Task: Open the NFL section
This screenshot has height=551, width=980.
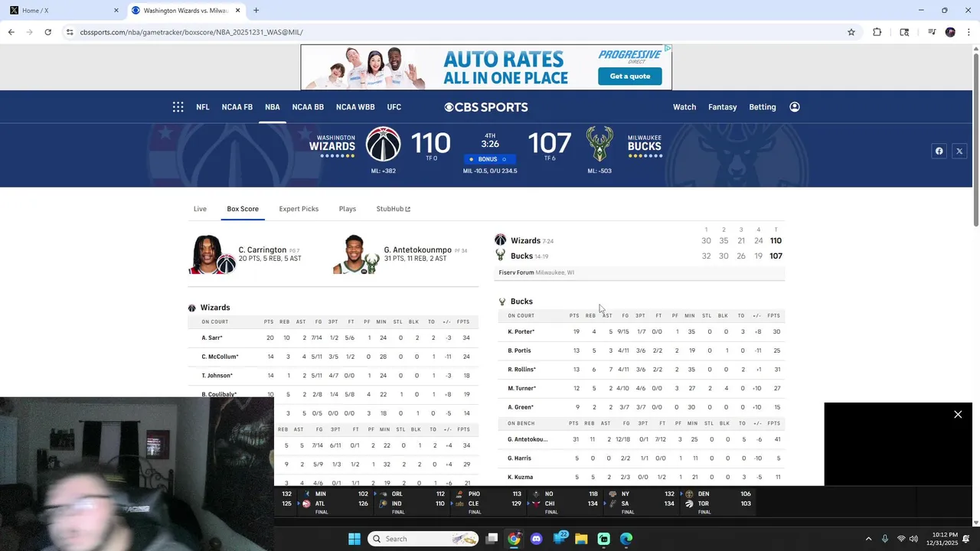Action: 202,107
